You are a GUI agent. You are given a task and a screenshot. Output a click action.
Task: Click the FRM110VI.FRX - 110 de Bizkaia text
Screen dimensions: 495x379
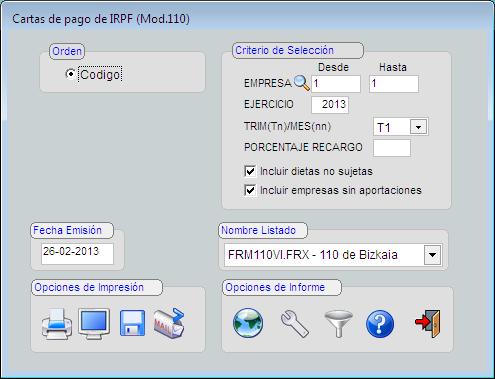[313, 255]
